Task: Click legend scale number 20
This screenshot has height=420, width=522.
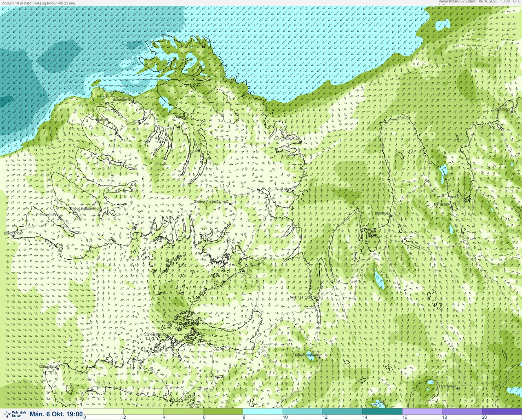Action: coord(484,417)
